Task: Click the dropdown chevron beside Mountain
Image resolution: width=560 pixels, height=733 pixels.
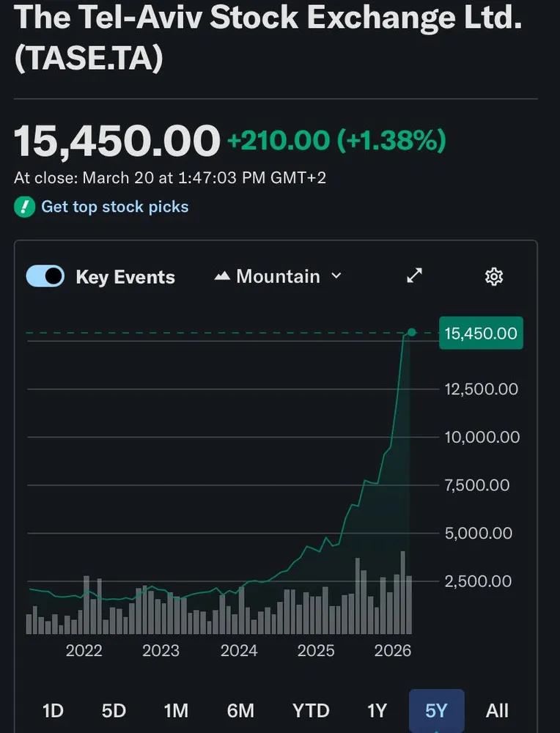Action: (336, 276)
